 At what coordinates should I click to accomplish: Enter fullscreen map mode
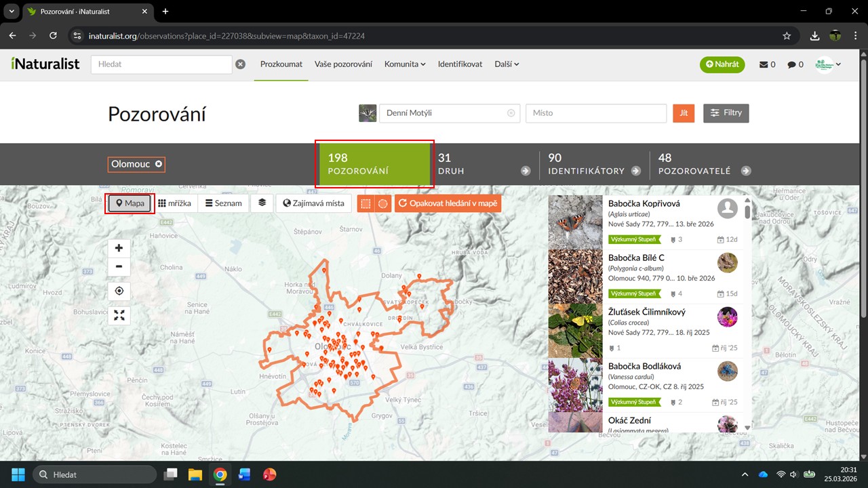119,315
